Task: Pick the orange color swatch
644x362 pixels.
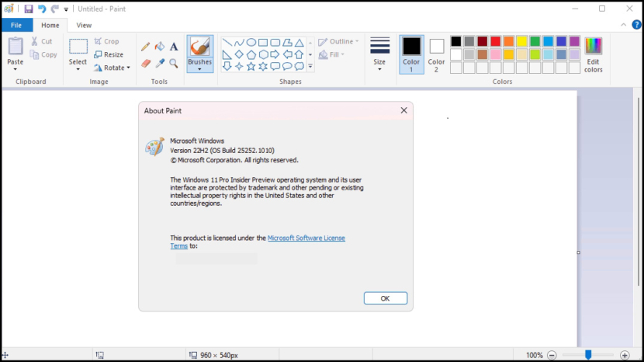Action: click(x=508, y=41)
